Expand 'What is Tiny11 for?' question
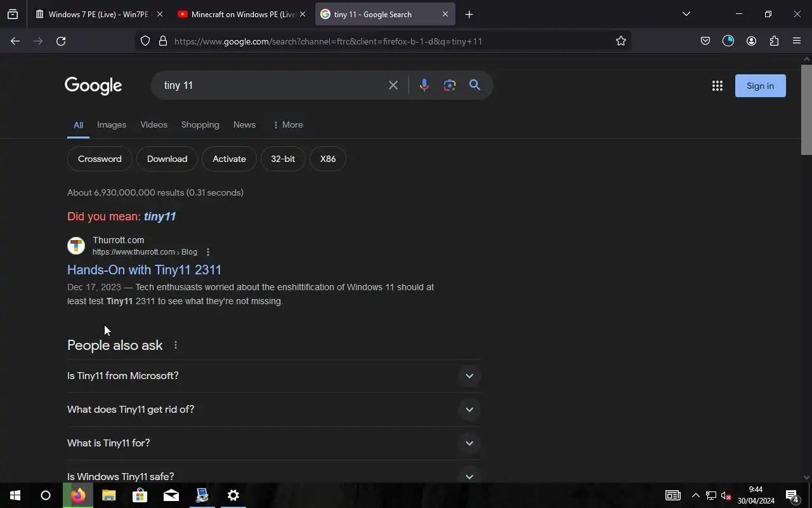 coord(274,443)
